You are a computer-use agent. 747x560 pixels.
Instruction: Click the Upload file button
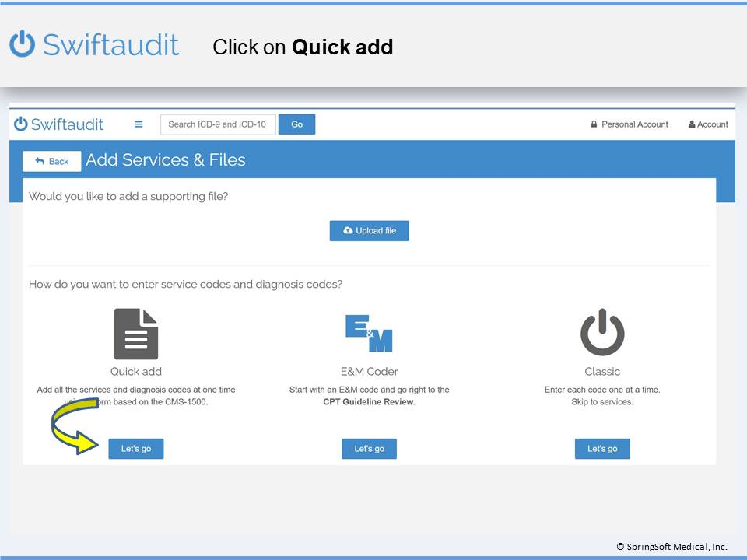369,231
